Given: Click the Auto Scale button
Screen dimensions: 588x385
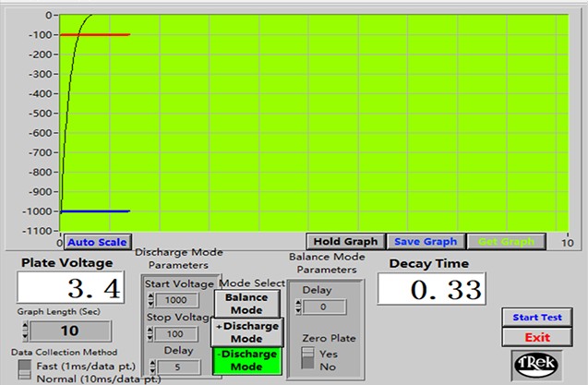Looking at the screenshot, I should point(97,242).
